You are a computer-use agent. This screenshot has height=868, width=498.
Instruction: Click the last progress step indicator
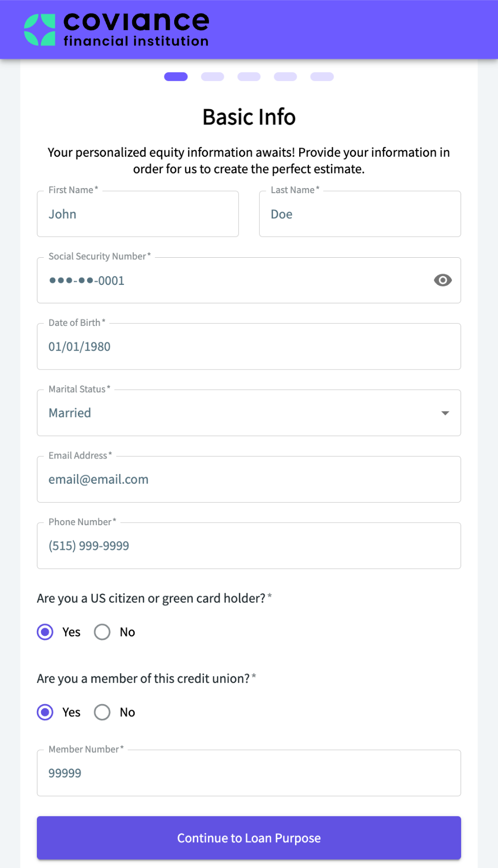click(x=322, y=77)
